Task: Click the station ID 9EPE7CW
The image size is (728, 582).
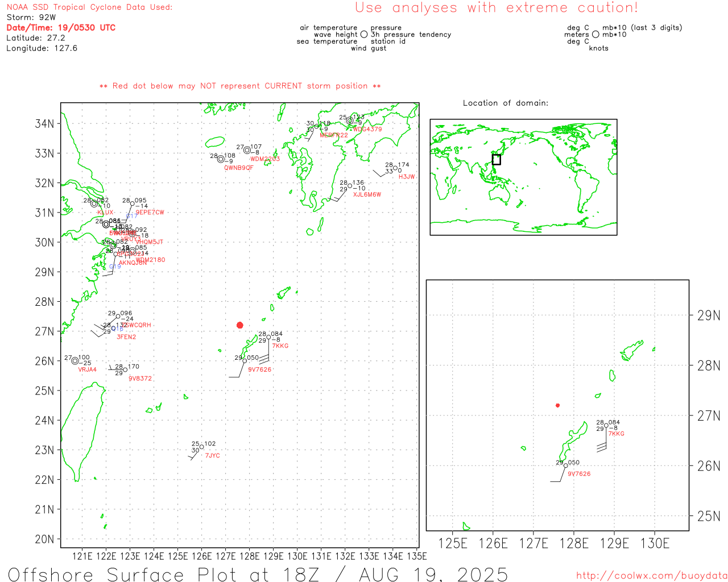Action: click(x=150, y=213)
